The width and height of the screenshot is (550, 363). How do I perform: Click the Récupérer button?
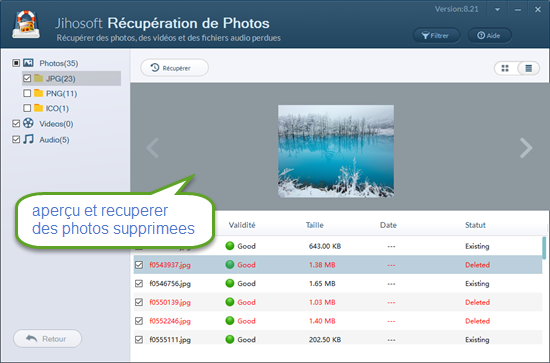[174, 68]
